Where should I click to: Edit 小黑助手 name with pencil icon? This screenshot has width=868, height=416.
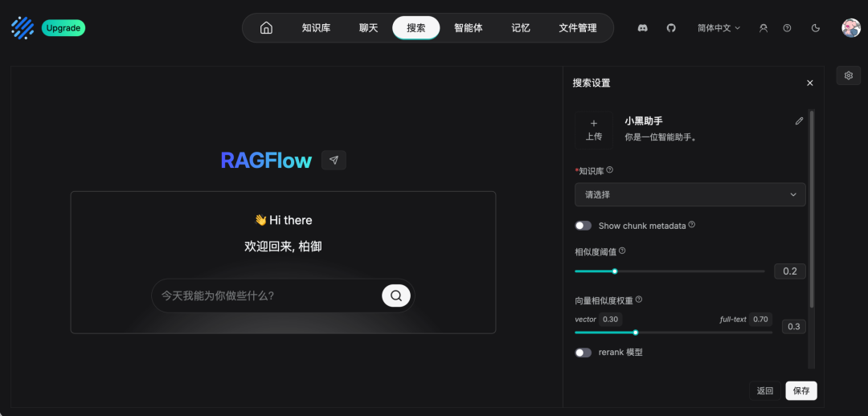click(x=799, y=121)
